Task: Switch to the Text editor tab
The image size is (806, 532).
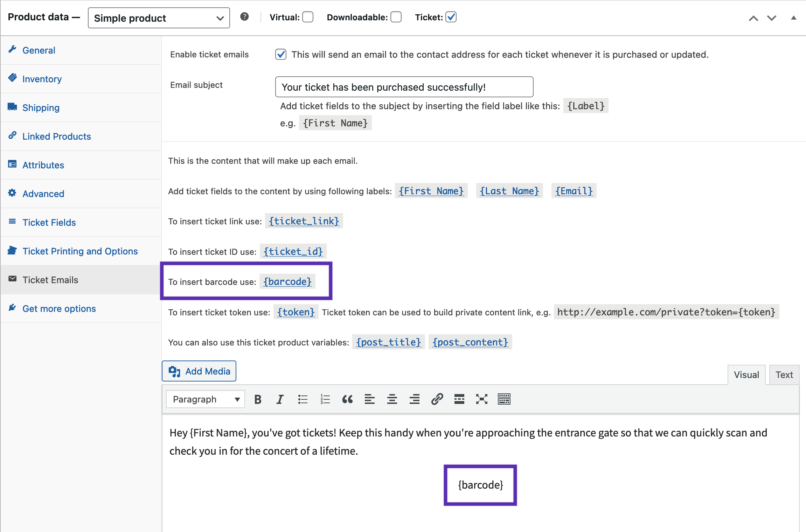Action: (x=784, y=374)
